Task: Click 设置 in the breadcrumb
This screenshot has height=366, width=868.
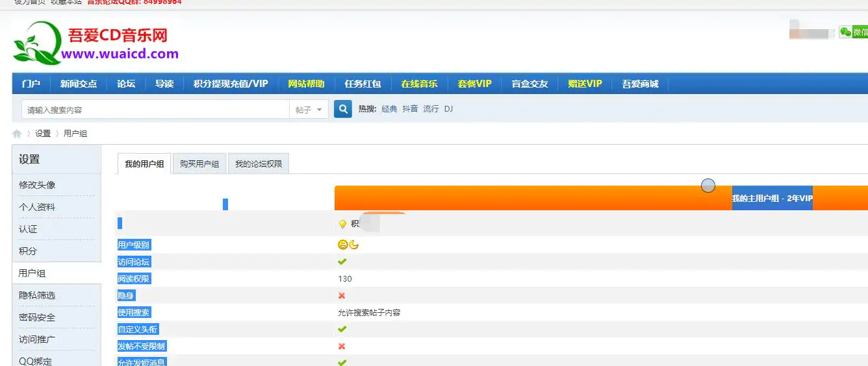Action: point(43,134)
